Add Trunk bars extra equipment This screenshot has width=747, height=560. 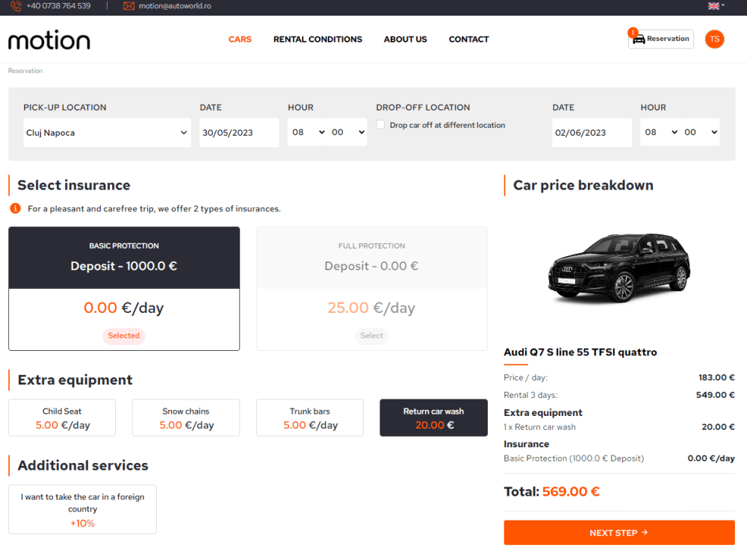click(310, 417)
